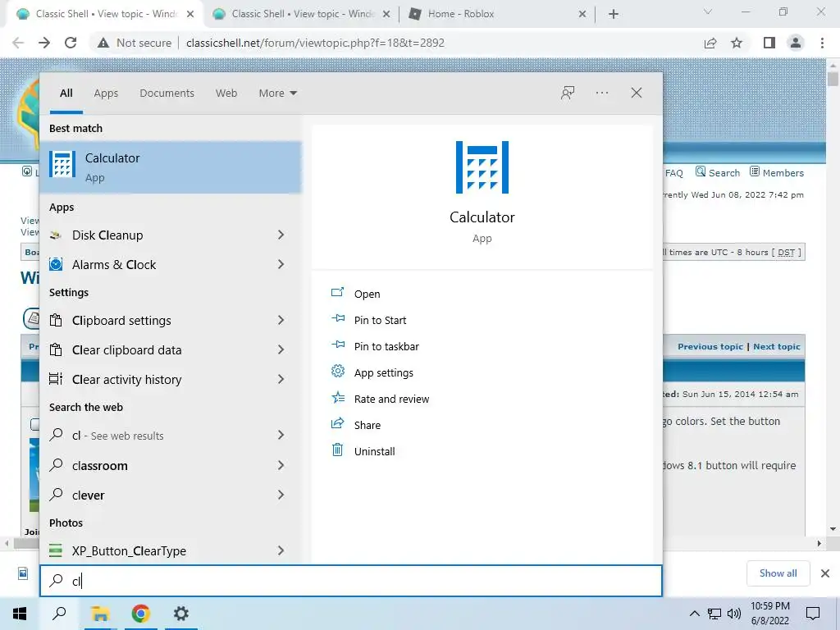Expand the clever web suggestion chevron

[281, 495]
